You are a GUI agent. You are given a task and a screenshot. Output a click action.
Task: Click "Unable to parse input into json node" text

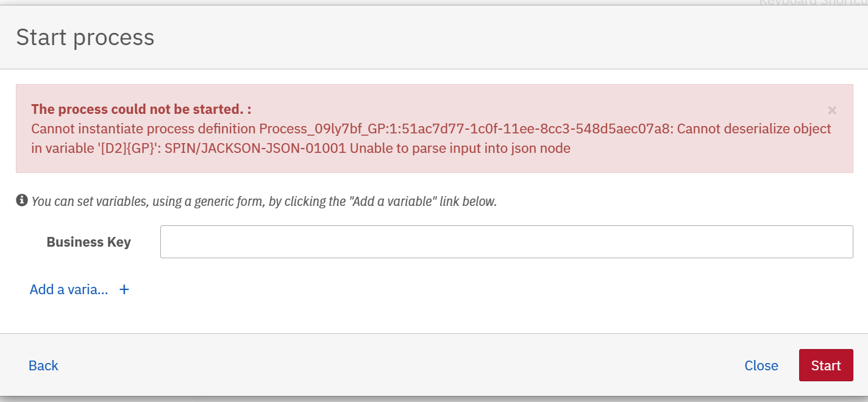[460, 148]
